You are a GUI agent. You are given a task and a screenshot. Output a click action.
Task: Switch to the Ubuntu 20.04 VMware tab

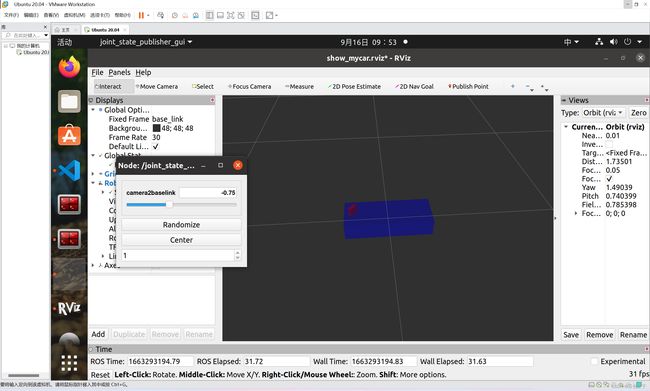(x=105, y=30)
